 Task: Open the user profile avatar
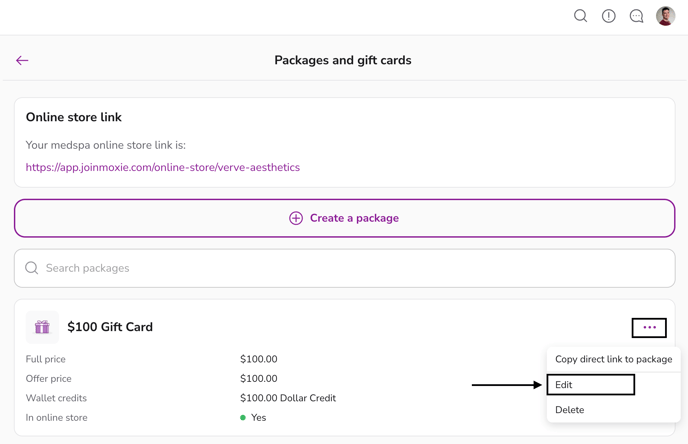point(665,16)
